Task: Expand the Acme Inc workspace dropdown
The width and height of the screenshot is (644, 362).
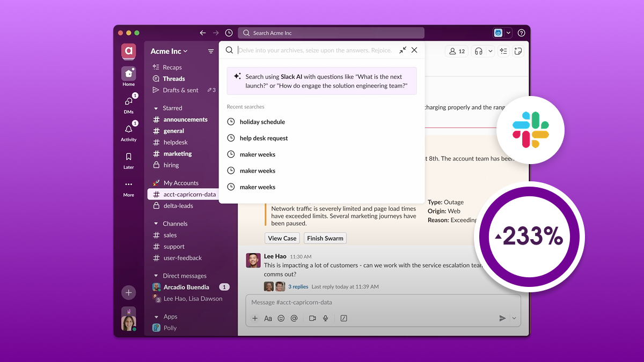Action: coord(169,51)
